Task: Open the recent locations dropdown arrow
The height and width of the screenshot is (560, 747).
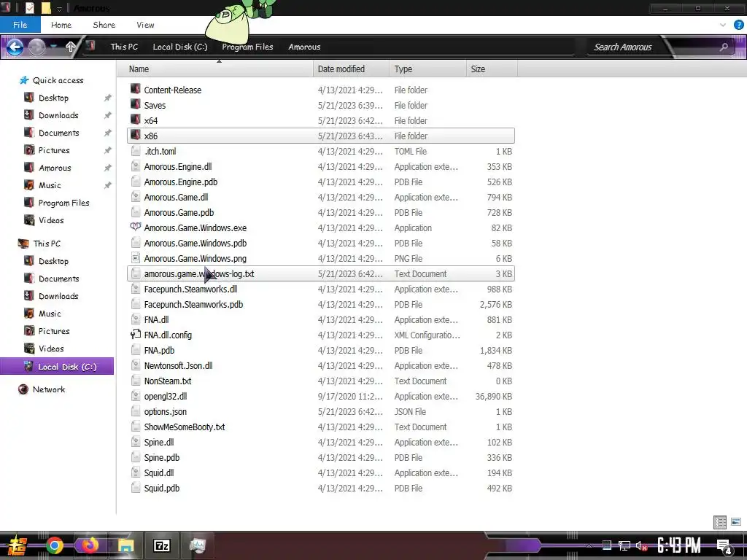Action: click(x=54, y=47)
